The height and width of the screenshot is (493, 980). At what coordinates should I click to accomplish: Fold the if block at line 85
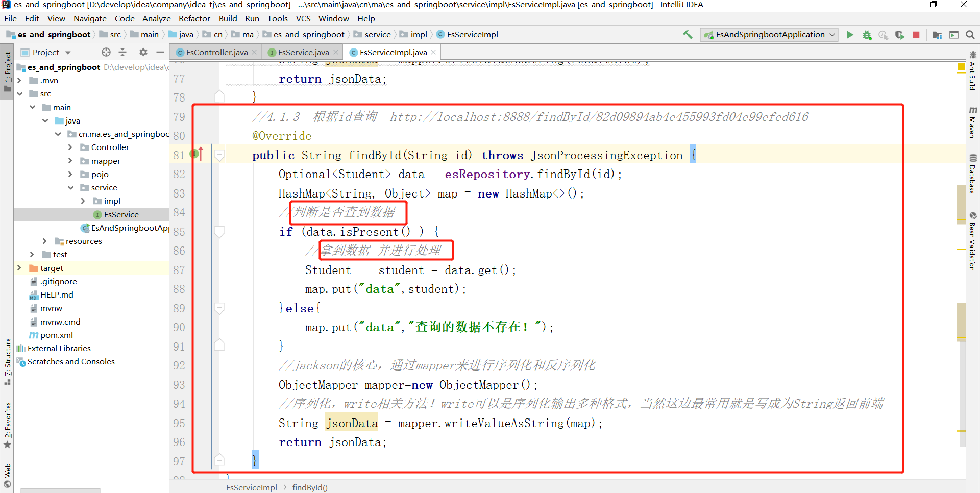tap(219, 232)
